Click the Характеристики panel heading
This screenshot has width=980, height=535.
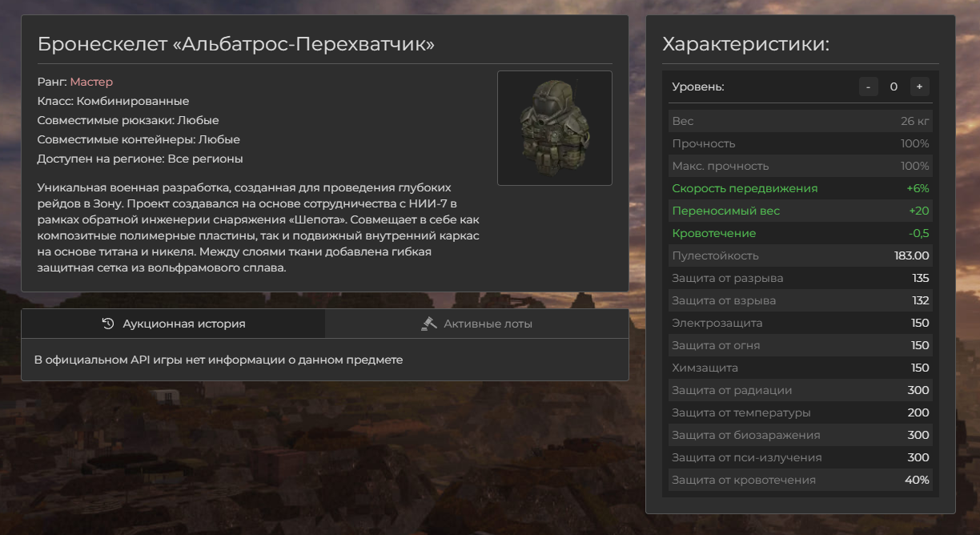click(x=745, y=44)
